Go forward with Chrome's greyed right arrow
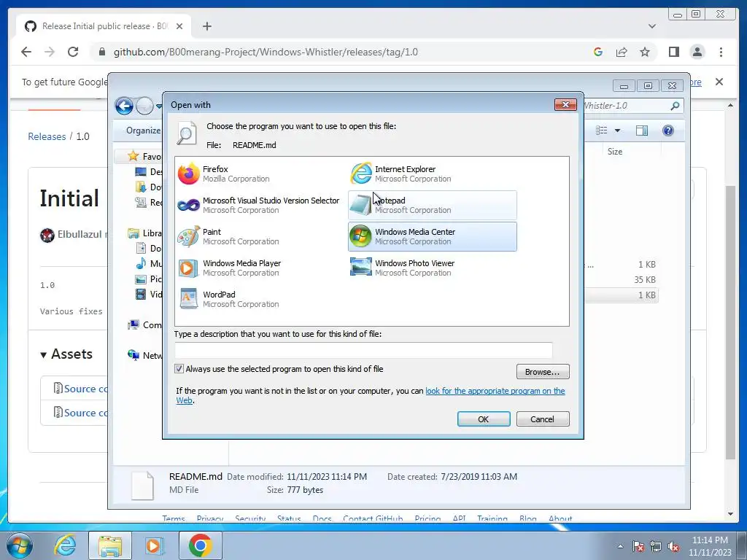 [x=50, y=52]
